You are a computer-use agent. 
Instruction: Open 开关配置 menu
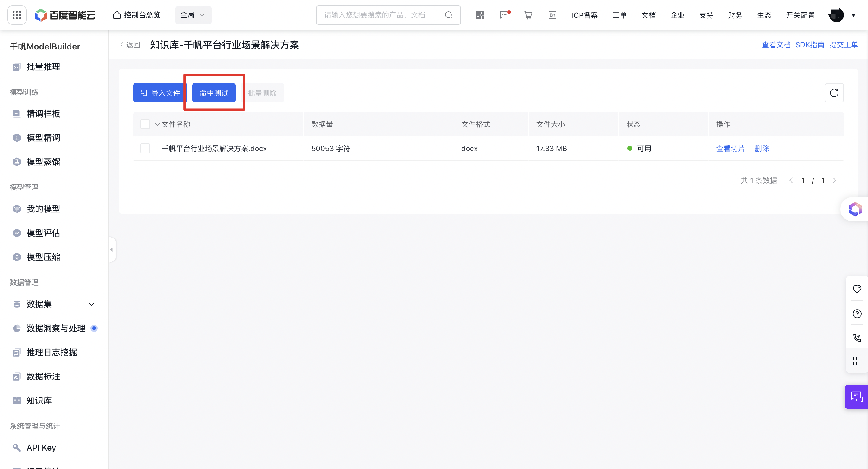click(x=800, y=15)
